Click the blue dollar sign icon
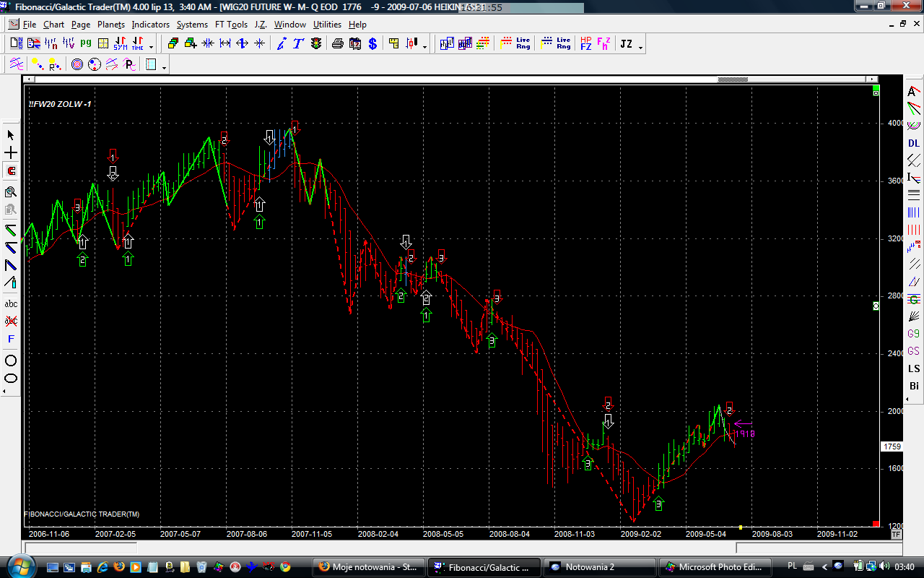This screenshot has height=578, width=924. tap(372, 44)
